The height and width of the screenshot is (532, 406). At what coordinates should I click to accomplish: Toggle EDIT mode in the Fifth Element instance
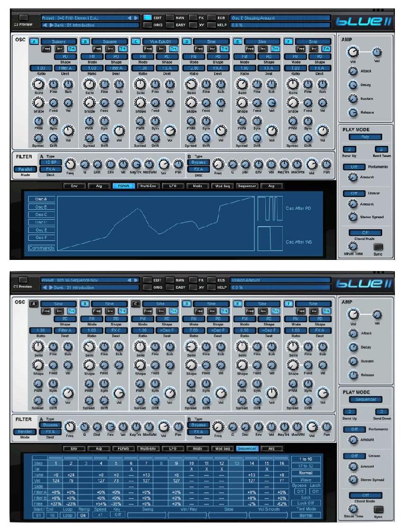point(147,17)
